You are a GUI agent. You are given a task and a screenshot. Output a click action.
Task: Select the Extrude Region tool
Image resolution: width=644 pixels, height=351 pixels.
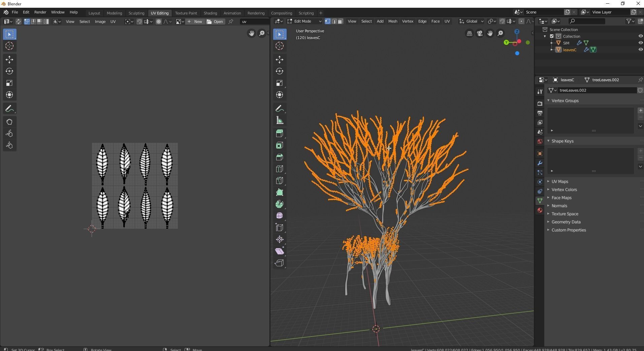coord(280,133)
